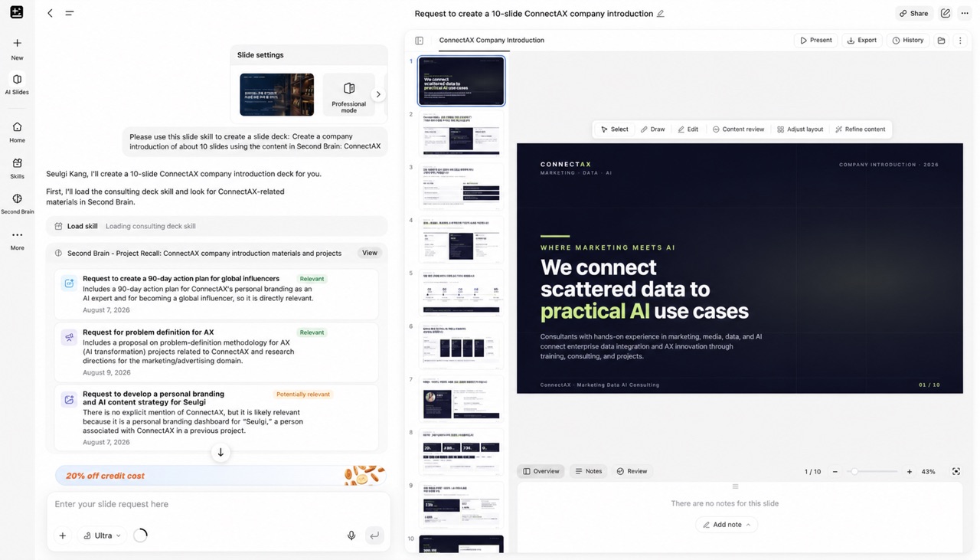This screenshot has width=980, height=560.
Task: Click the plus attachment button in the chat input
Action: point(63,535)
